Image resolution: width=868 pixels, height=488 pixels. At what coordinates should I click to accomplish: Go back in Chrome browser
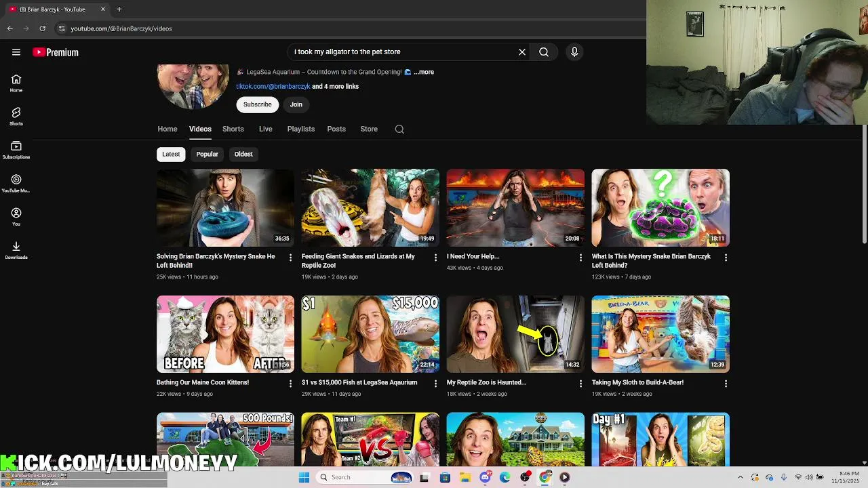tap(9, 28)
